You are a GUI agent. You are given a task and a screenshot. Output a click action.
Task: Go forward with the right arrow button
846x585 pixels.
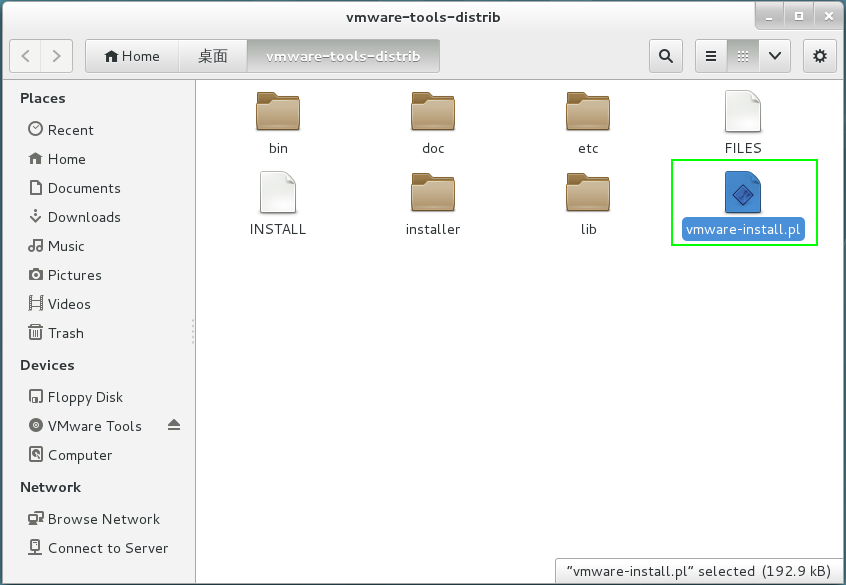pyautogui.click(x=56, y=56)
